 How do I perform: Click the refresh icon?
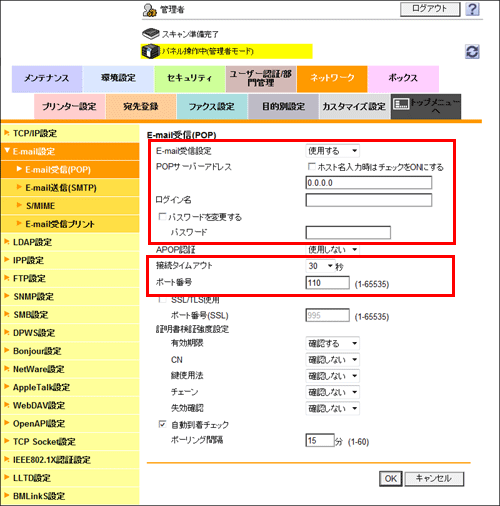click(x=472, y=52)
